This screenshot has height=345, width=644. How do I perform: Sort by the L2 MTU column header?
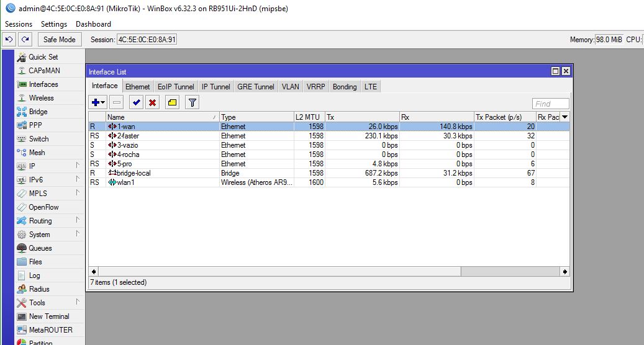[309, 117]
